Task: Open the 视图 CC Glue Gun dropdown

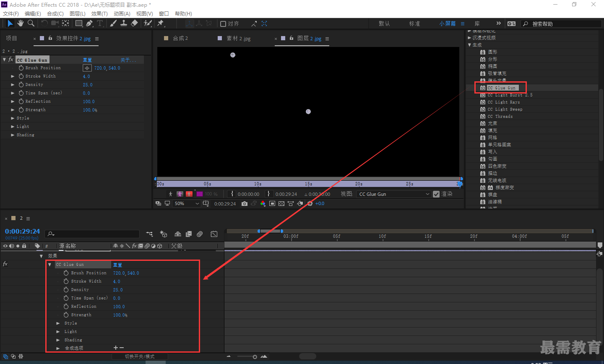Action: pos(394,194)
